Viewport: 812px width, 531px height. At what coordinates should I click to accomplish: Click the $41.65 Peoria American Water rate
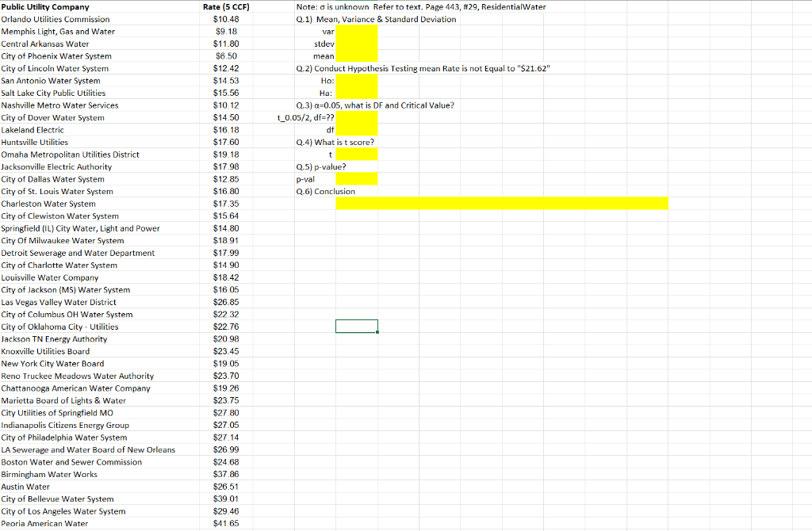click(225, 523)
